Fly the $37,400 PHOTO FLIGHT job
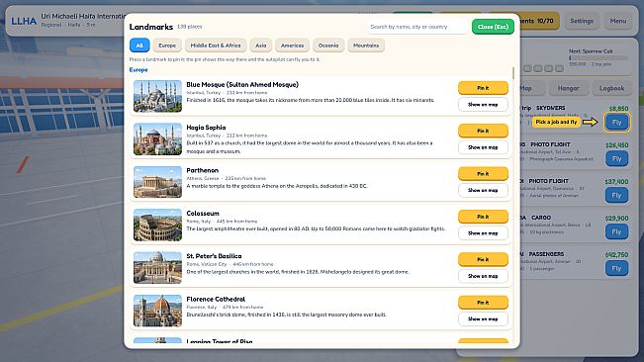This screenshot has height=362, width=644. [x=616, y=196]
